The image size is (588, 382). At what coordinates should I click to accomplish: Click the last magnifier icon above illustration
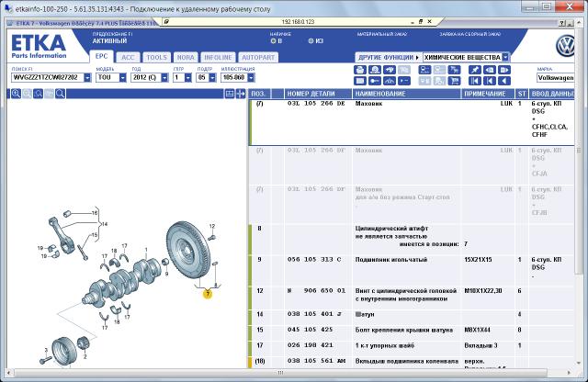tap(60, 94)
